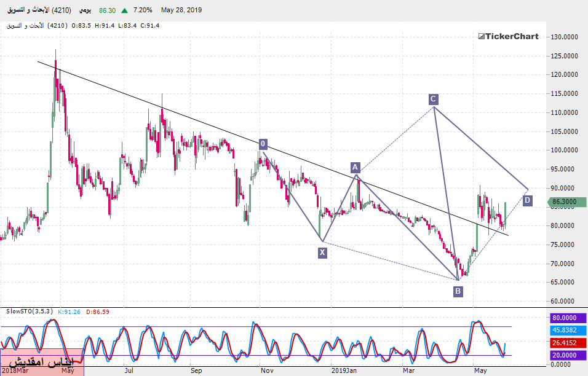This screenshot has width=588, height=376.
Task: Click the 7.20% change value in header
Action: click(143, 10)
